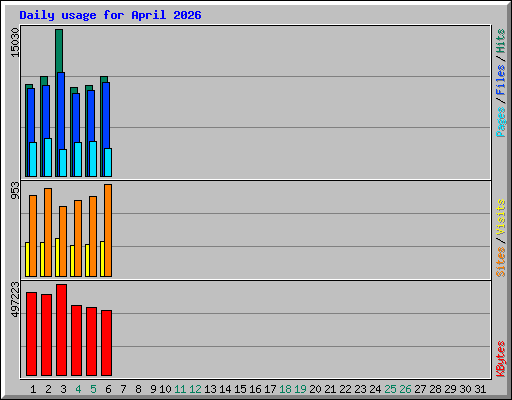The height and width of the screenshot is (400, 512).
Task: Click day 15 on the x-axis
Action: (240, 389)
